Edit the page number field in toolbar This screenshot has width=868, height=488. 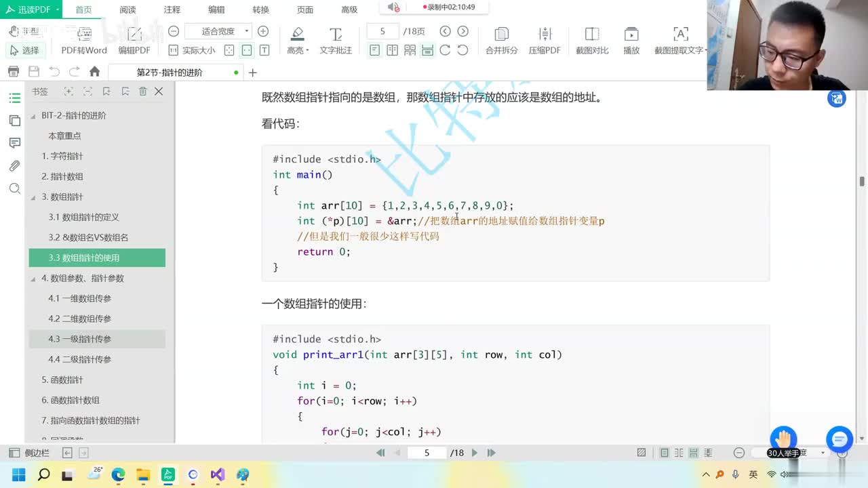coord(382,31)
